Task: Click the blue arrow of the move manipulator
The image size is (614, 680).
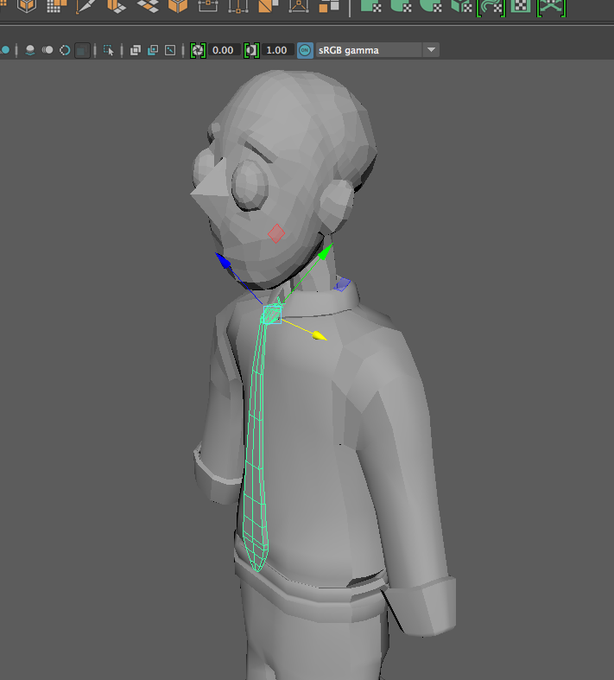Action: pyautogui.click(x=223, y=261)
